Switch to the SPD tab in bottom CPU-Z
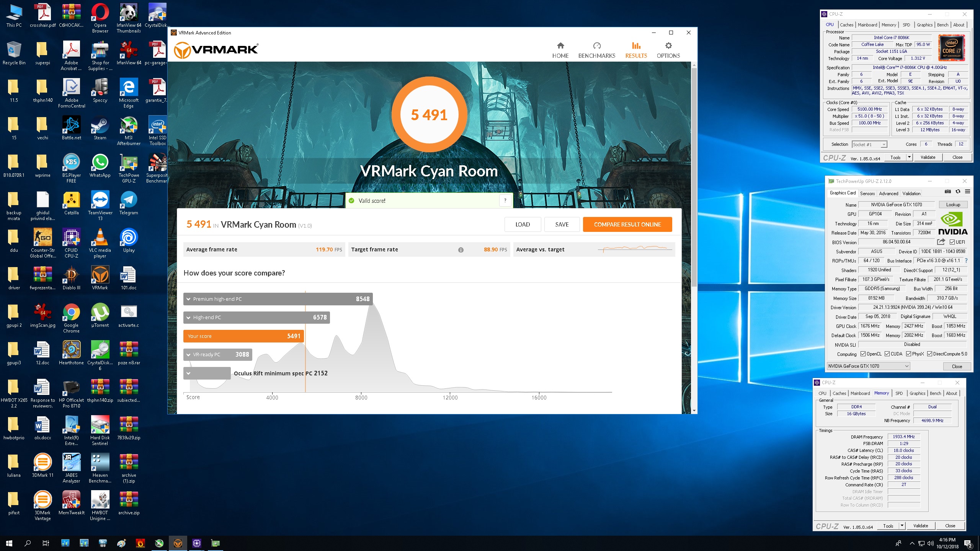 [x=899, y=393]
